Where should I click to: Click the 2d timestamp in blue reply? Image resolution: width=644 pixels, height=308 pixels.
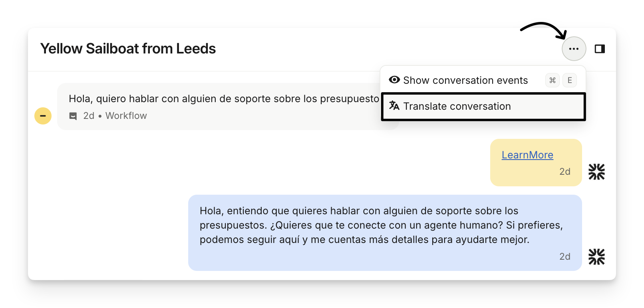[564, 257]
